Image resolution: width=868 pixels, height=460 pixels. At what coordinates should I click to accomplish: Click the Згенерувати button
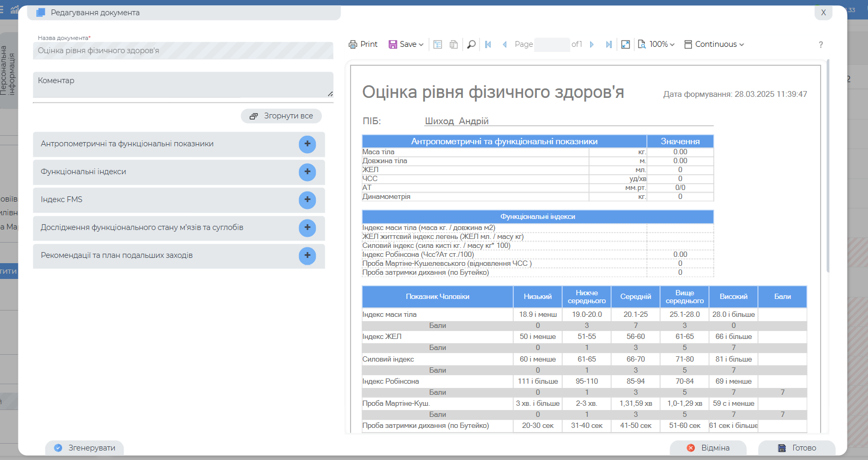85,448
